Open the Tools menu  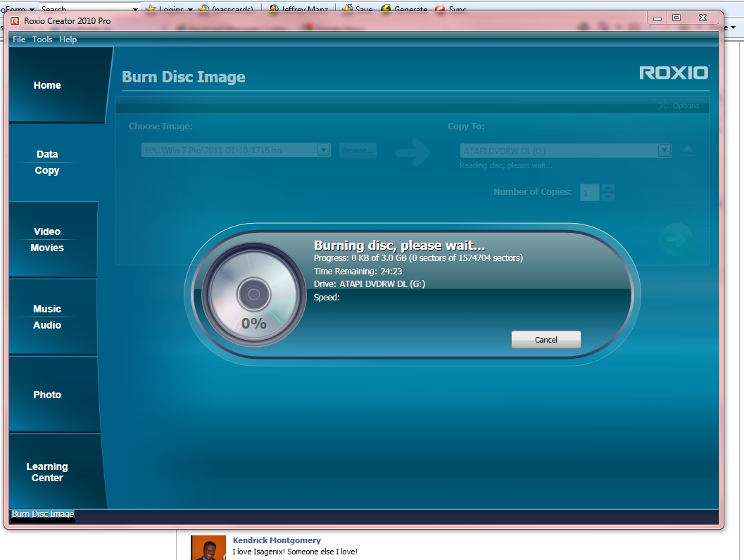click(x=42, y=39)
